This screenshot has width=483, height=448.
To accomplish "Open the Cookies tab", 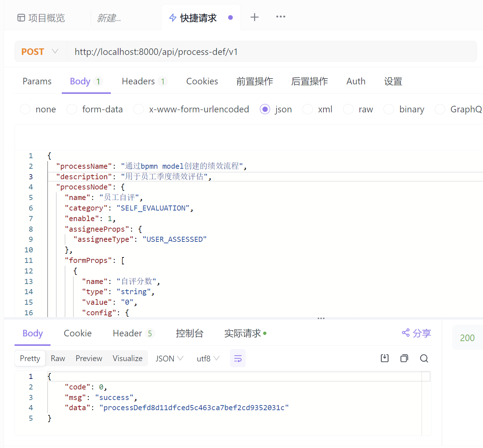I will coord(202,81).
